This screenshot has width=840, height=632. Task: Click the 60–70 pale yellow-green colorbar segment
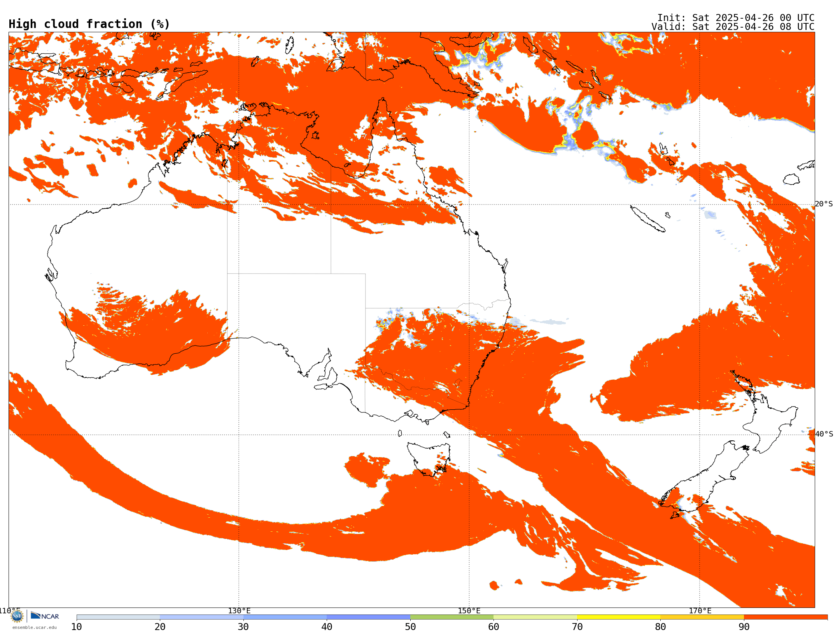(x=535, y=617)
